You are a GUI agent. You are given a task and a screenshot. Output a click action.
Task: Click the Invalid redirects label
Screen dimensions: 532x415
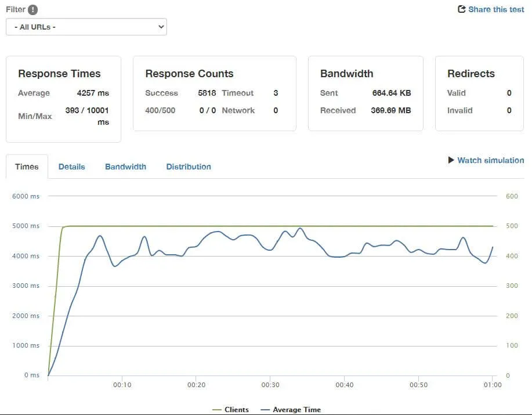[459, 110]
